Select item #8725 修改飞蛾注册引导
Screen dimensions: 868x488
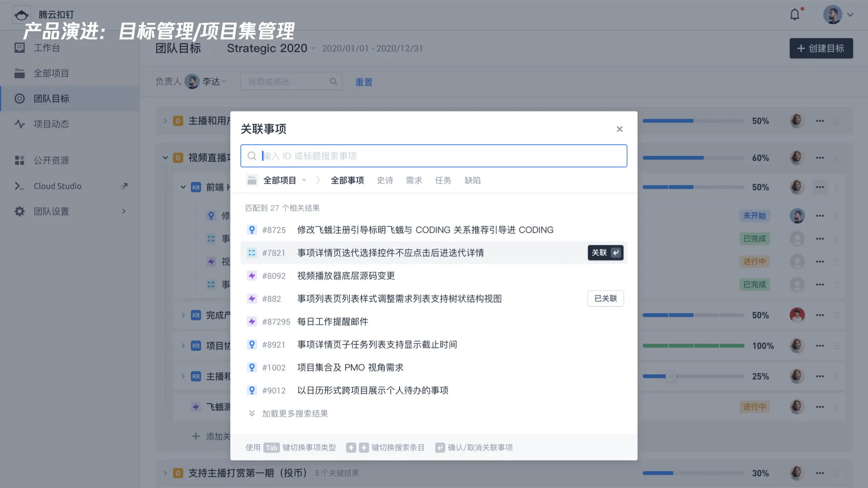coord(425,230)
